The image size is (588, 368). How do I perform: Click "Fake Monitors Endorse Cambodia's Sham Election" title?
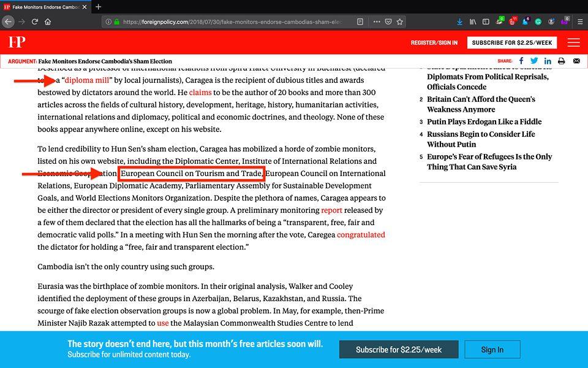pos(105,61)
